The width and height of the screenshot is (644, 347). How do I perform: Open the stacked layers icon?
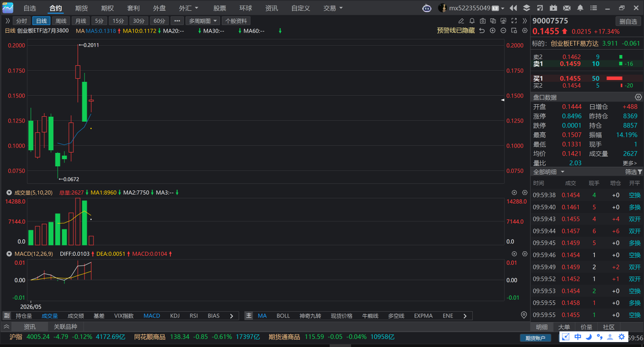(526, 8)
